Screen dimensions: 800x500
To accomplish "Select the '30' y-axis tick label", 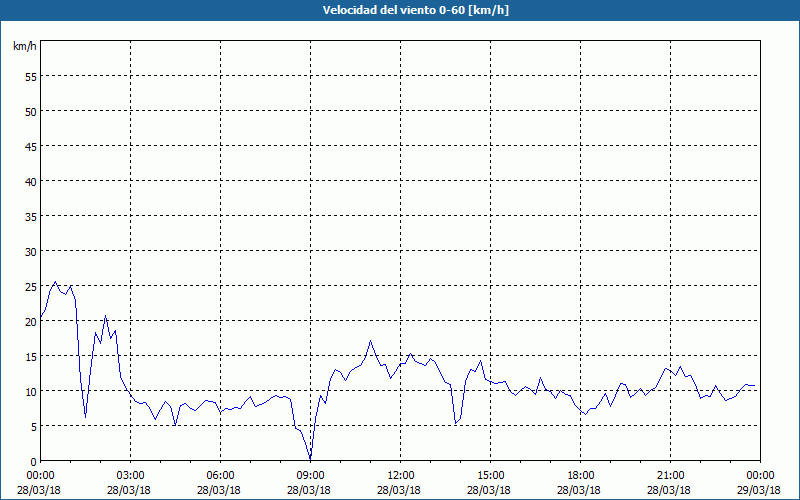I will (x=31, y=252).
